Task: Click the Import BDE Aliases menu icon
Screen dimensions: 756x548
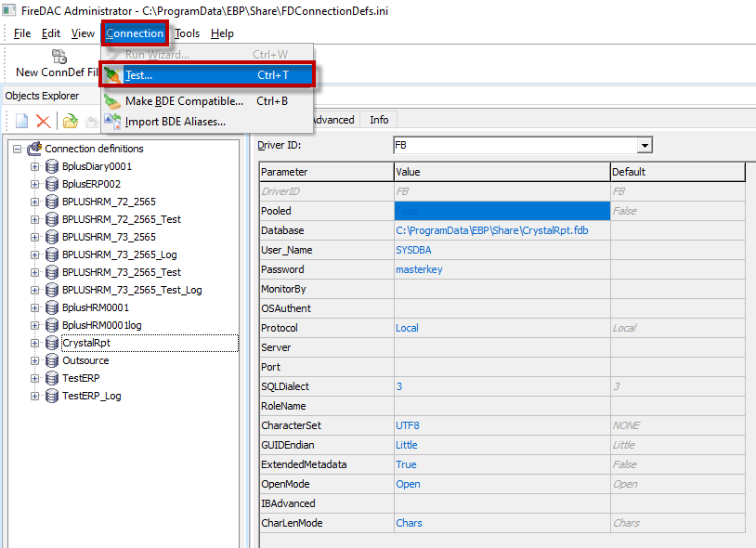Action: pyautogui.click(x=112, y=121)
